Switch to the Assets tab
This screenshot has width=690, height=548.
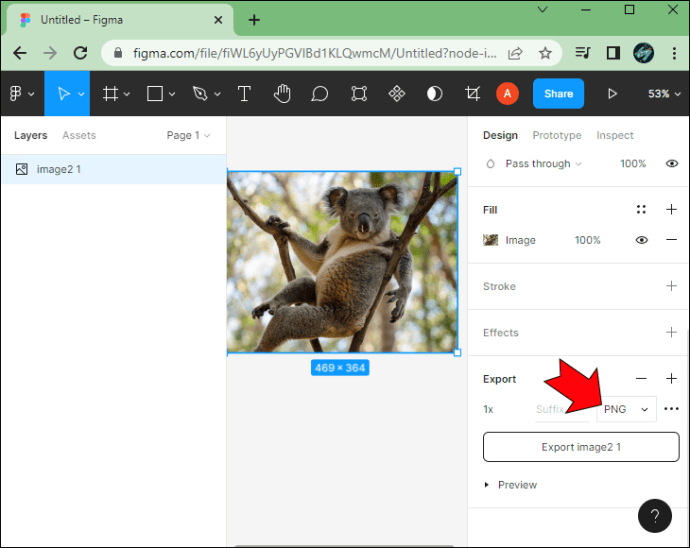(79, 135)
